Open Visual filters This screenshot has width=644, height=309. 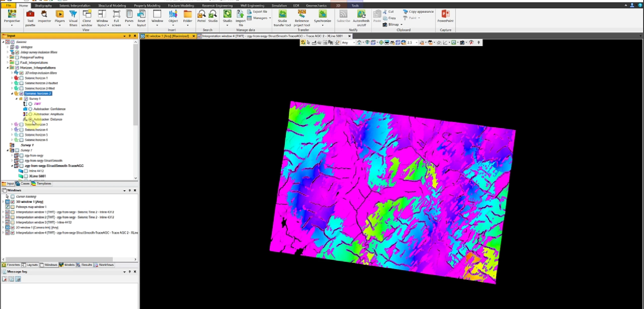pyautogui.click(x=73, y=18)
